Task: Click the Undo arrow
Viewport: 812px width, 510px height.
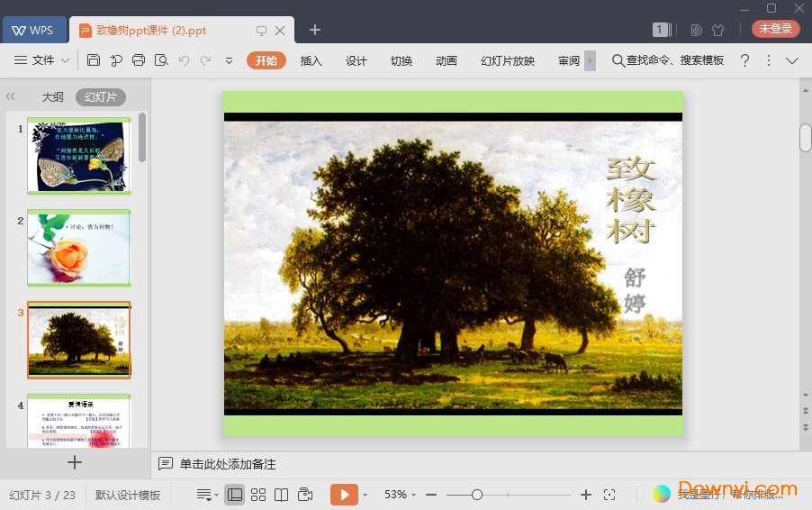Action: point(184,60)
